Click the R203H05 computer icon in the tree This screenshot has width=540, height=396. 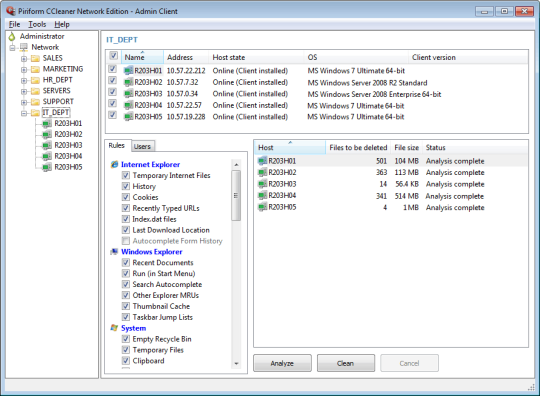47,167
